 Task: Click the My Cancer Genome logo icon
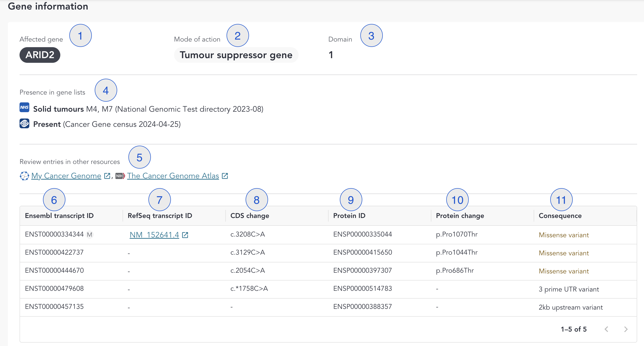click(24, 176)
